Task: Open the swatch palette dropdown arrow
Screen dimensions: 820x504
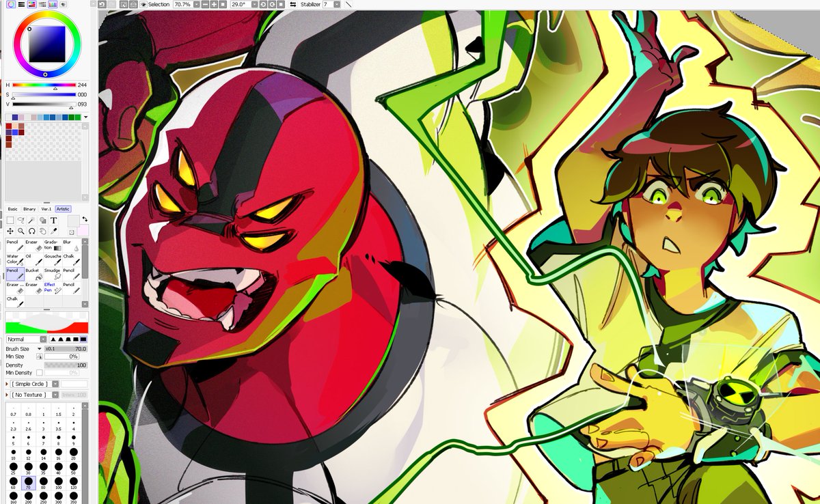Action: click(x=85, y=117)
